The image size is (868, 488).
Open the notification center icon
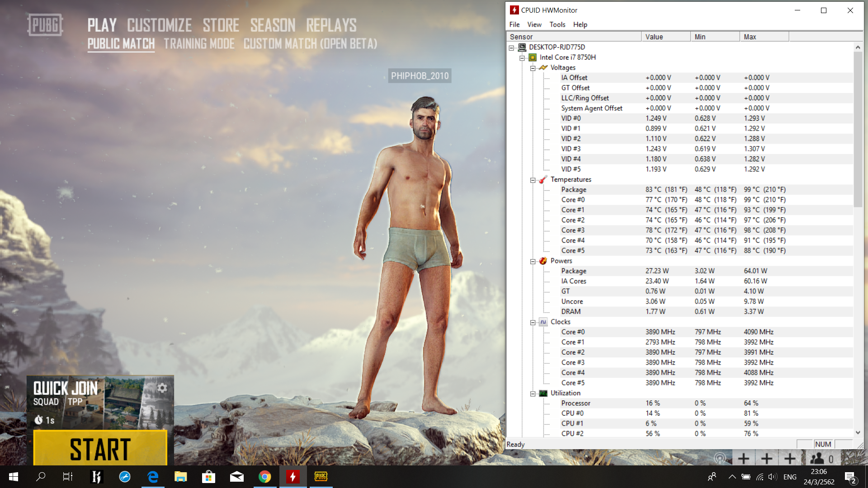pos(850,477)
